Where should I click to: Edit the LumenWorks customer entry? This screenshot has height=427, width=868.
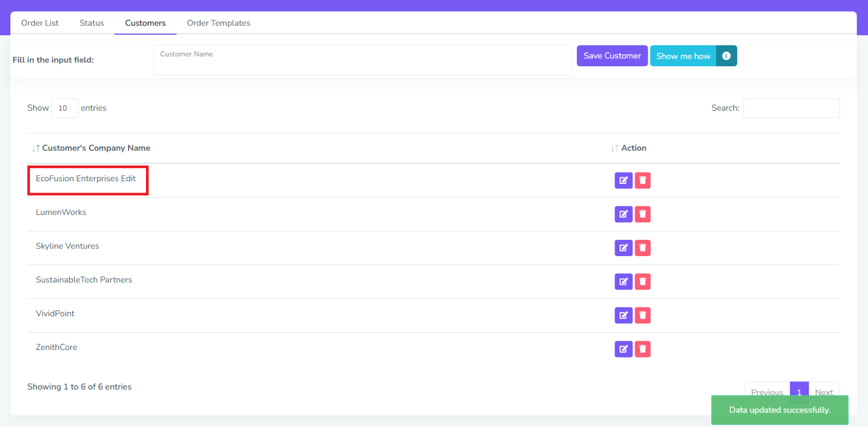pos(623,214)
